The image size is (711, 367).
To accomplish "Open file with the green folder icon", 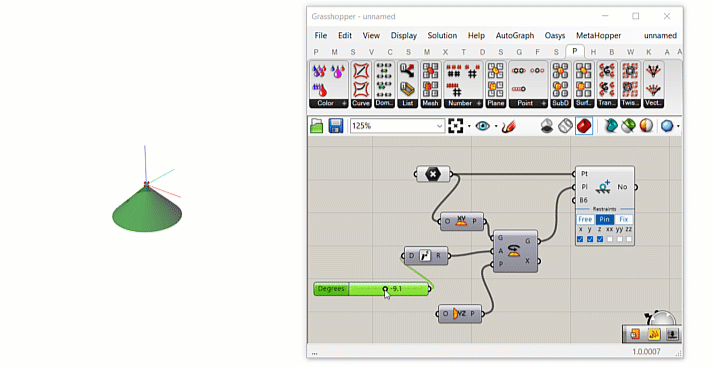I will pos(317,126).
